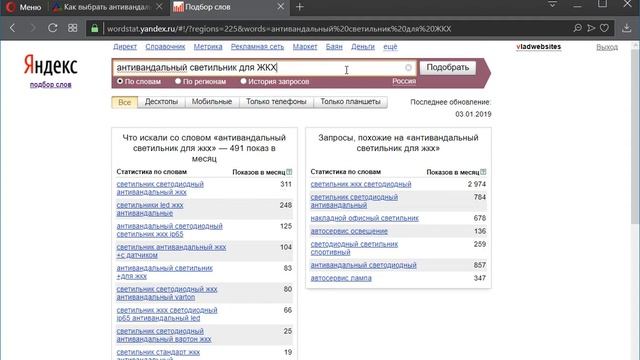
Task: Click the help icon next to left 'Показов в месяц'
Action: [289, 172]
